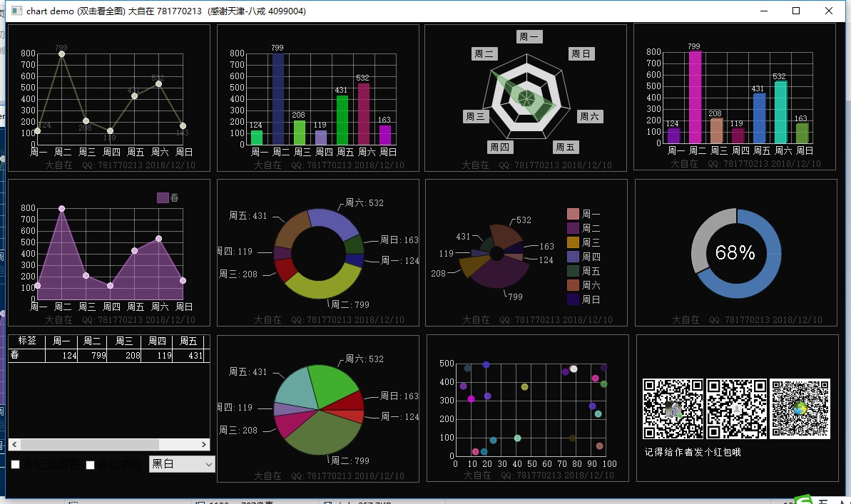Select the 周五 column header in the table
The width and height of the screenshot is (851, 504).
pyautogui.click(x=188, y=341)
